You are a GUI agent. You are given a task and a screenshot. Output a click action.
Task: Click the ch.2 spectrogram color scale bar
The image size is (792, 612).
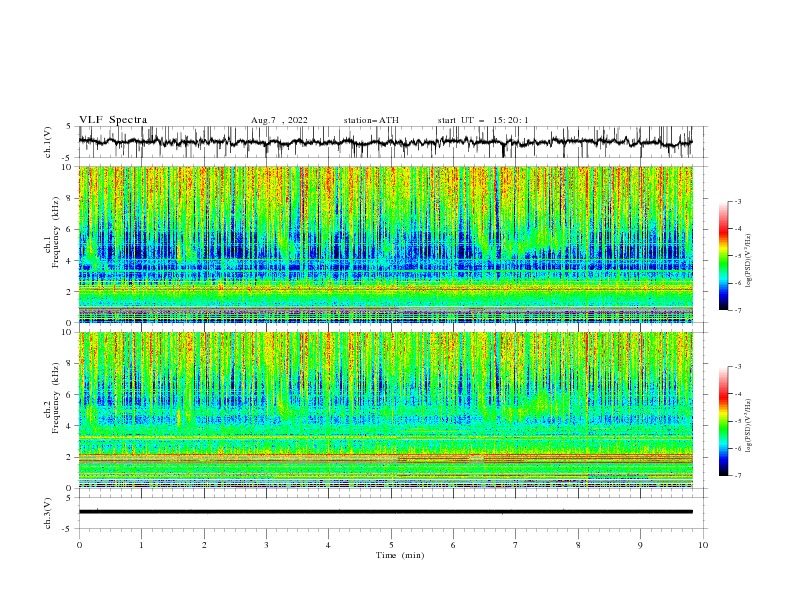tap(724, 421)
